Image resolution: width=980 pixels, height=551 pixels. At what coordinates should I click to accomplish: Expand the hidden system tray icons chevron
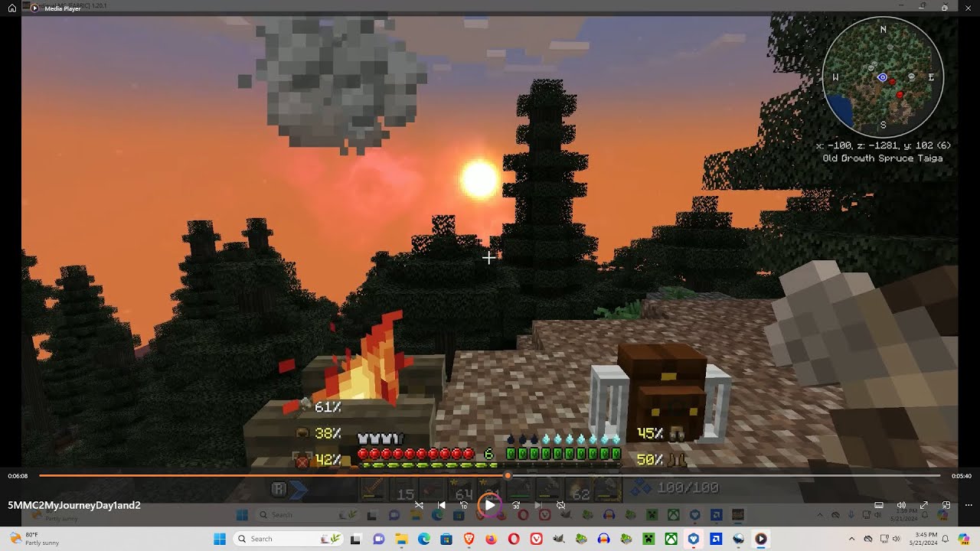(x=851, y=539)
